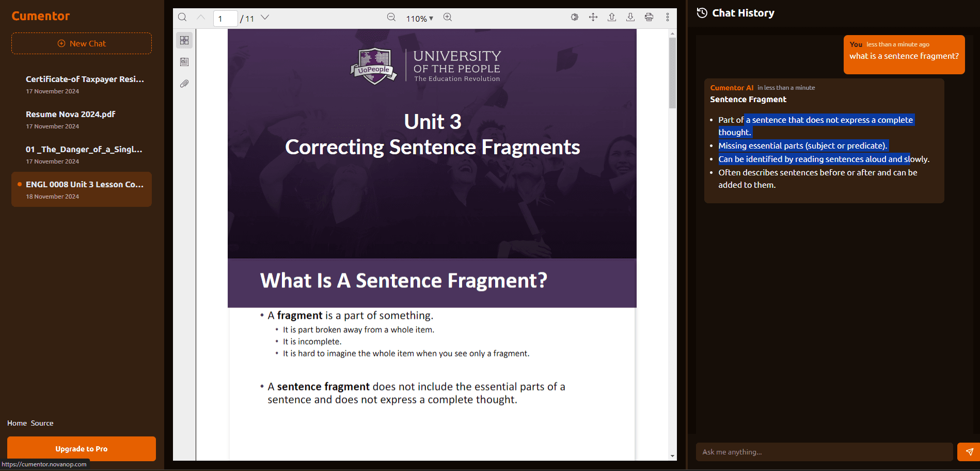
Task: Show attachments paperclip panel
Action: click(184, 84)
